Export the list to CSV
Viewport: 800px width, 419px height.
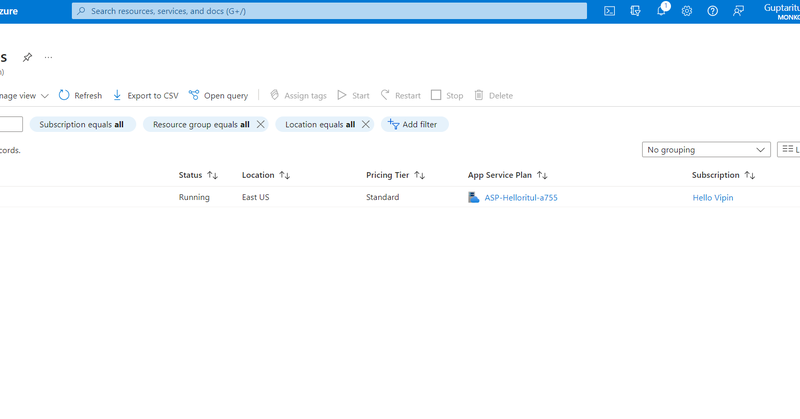145,95
